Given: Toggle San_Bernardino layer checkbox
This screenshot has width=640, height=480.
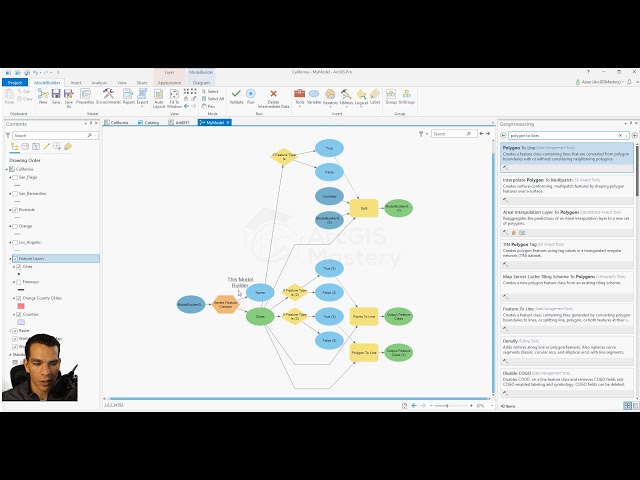Looking at the screenshot, I should [15, 194].
